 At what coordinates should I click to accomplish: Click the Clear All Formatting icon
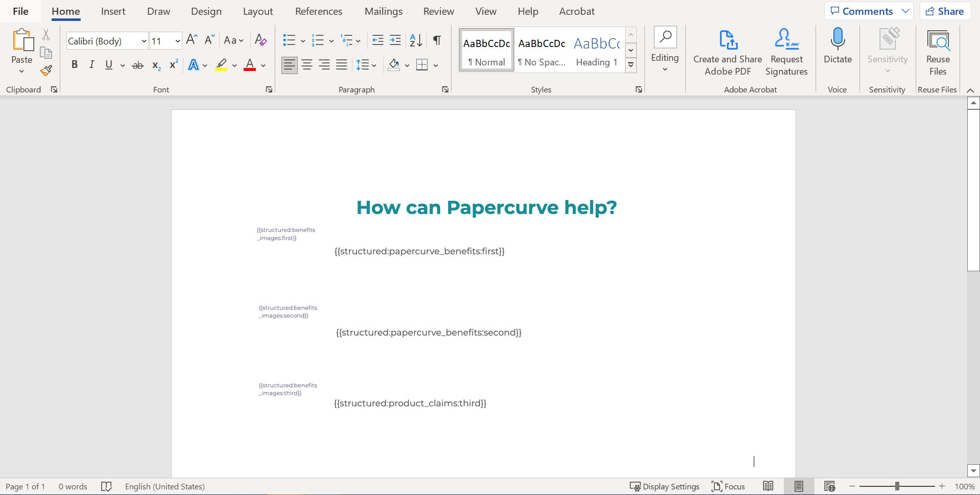tap(260, 40)
